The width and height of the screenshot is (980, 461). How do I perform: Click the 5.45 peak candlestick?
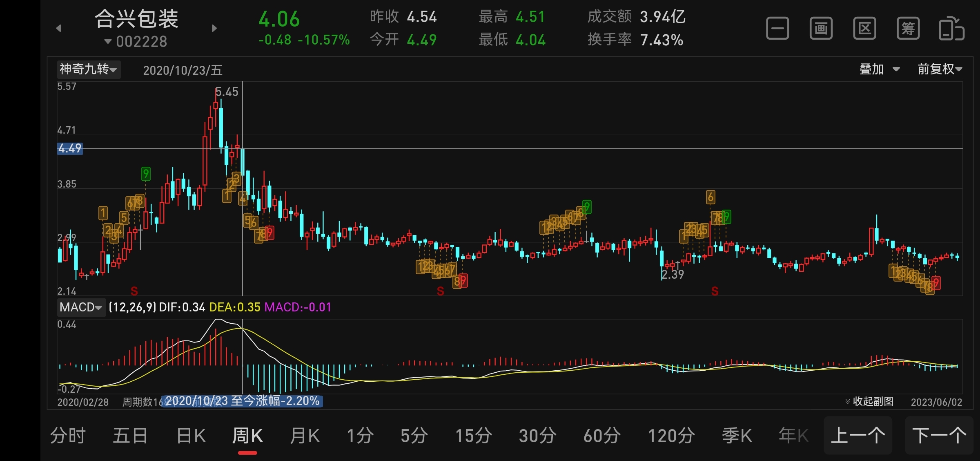(216, 105)
